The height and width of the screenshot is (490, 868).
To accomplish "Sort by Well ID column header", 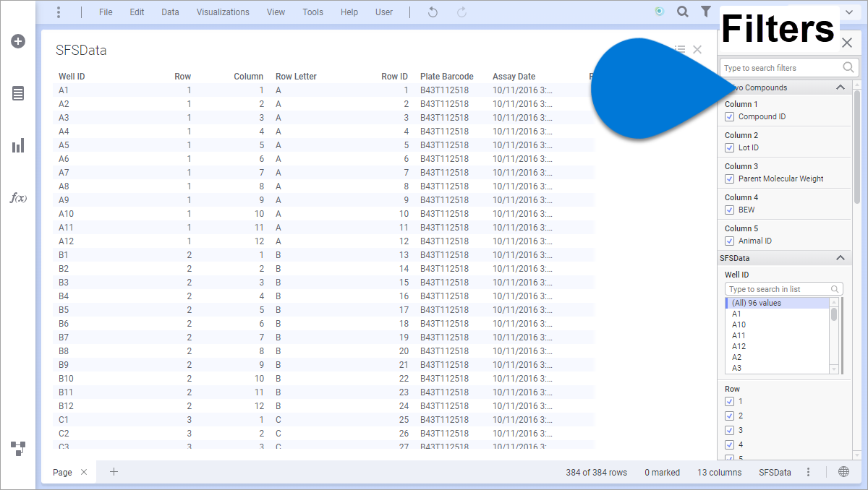I will [72, 76].
